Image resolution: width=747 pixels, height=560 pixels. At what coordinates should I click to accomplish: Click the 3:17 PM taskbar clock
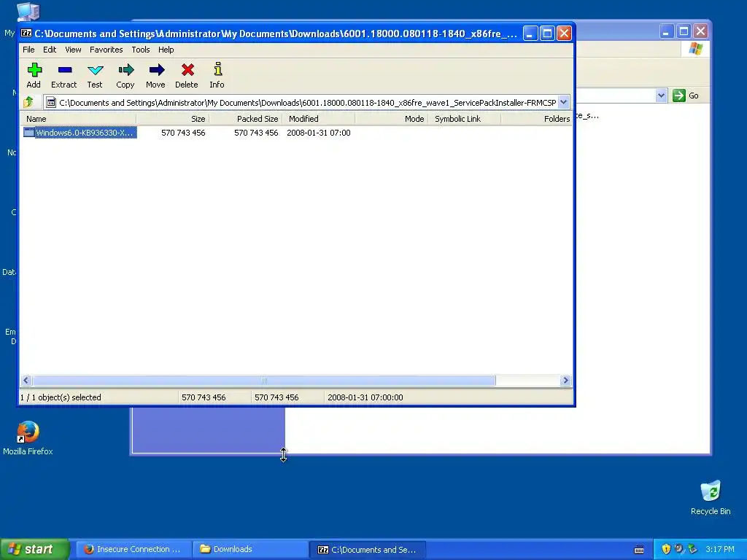pos(720,549)
